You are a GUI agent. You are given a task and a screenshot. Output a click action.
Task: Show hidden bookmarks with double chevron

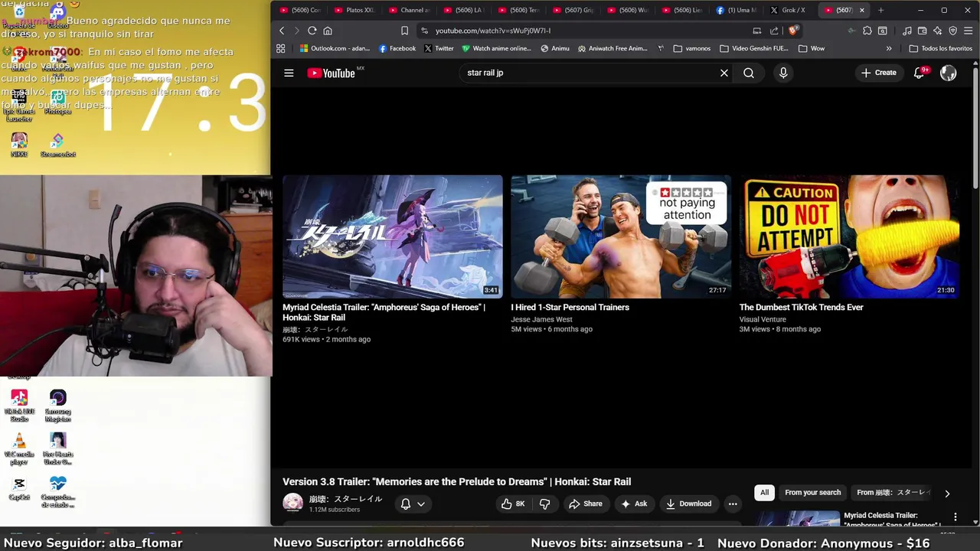pyautogui.click(x=889, y=48)
